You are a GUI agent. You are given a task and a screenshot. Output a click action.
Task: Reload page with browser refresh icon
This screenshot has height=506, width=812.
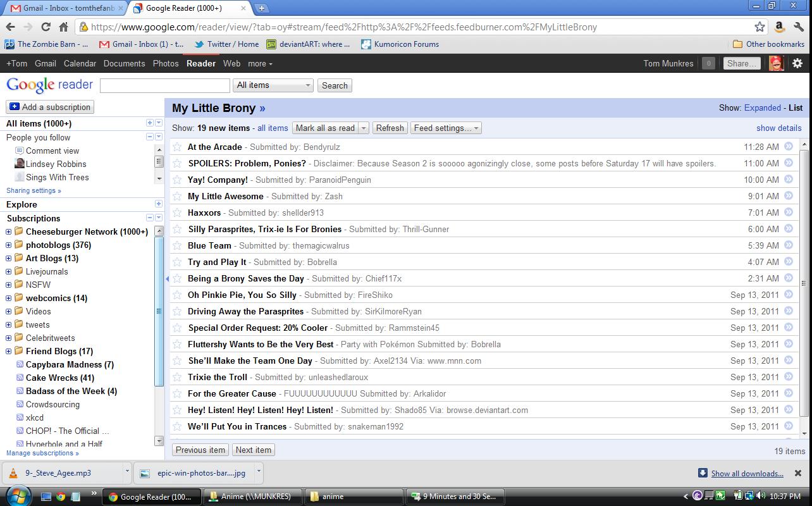tap(46, 27)
